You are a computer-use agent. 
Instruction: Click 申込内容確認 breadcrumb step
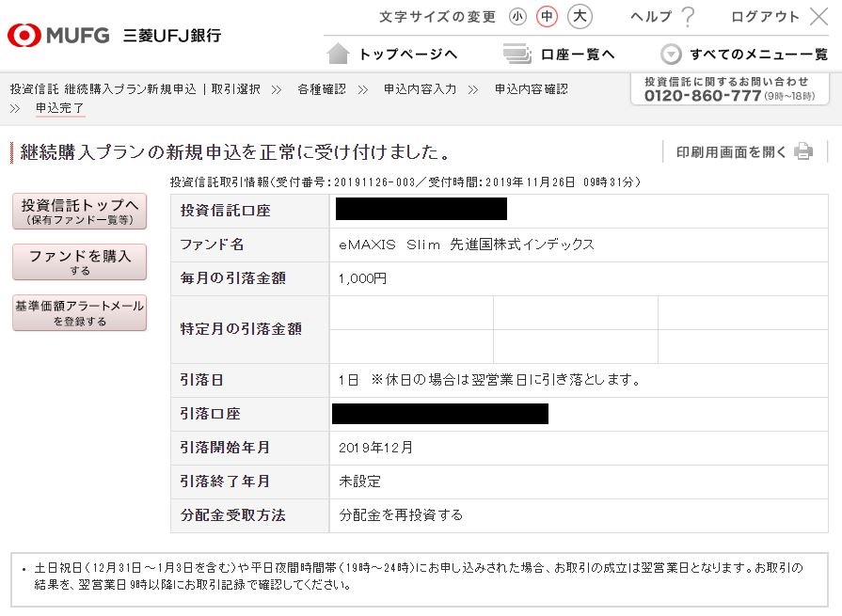click(x=532, y=89)
